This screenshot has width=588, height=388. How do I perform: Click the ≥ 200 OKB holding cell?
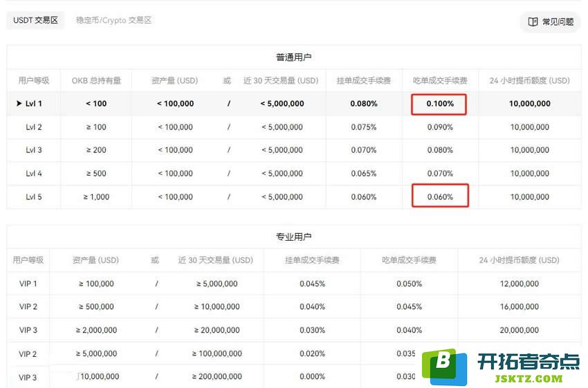coord(96,150)
